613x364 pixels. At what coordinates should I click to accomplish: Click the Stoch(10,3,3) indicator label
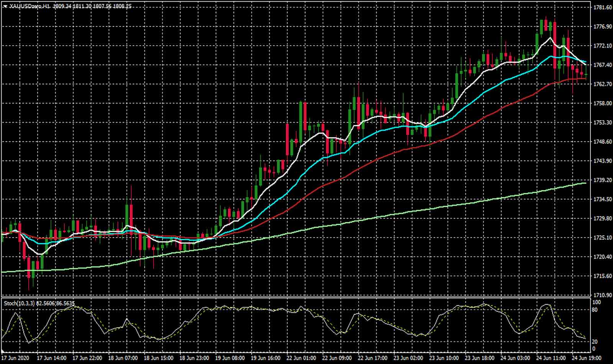(x=18, y=303)
